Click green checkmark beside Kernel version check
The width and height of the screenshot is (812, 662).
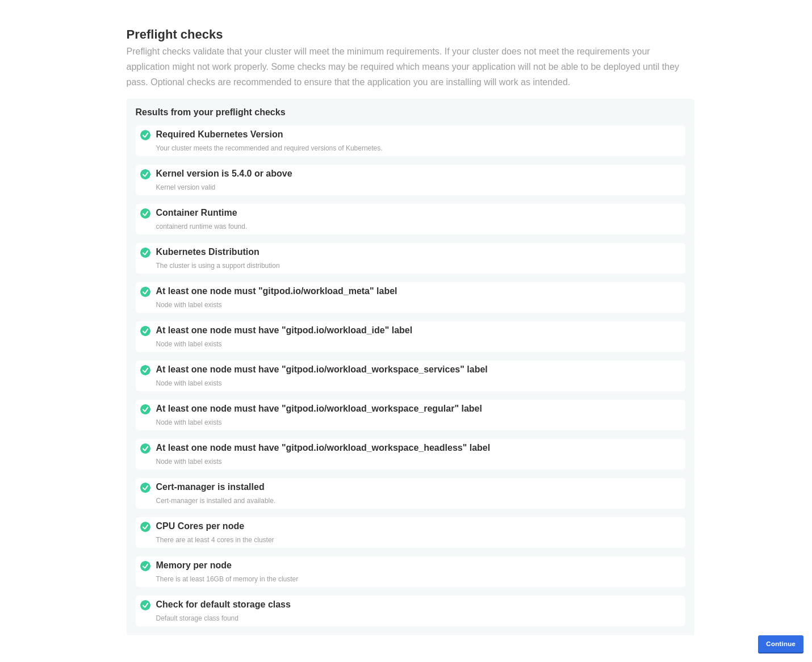pyautogui.click(x=145, y=174)
